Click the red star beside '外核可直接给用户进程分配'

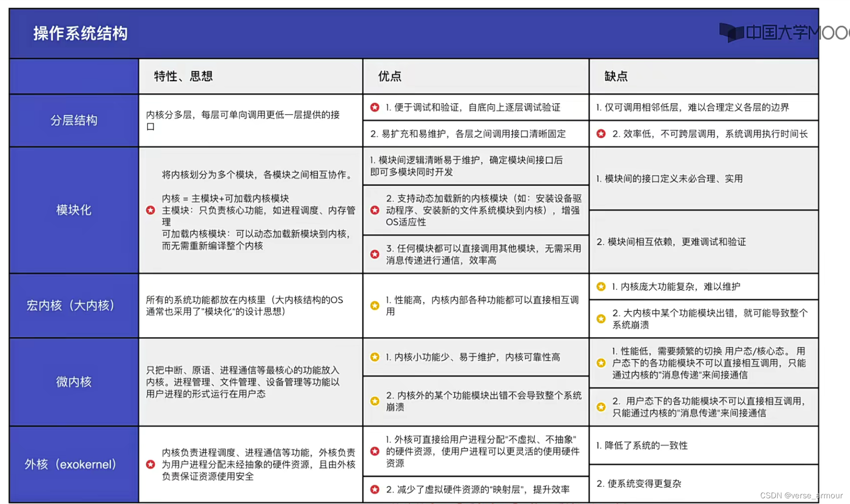pyautogui.click(x=375, y=451)
